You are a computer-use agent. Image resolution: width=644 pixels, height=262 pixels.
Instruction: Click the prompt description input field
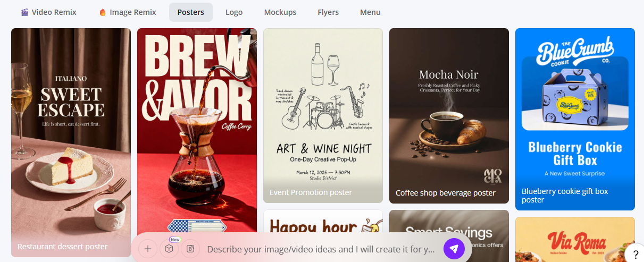coord(321,249)
